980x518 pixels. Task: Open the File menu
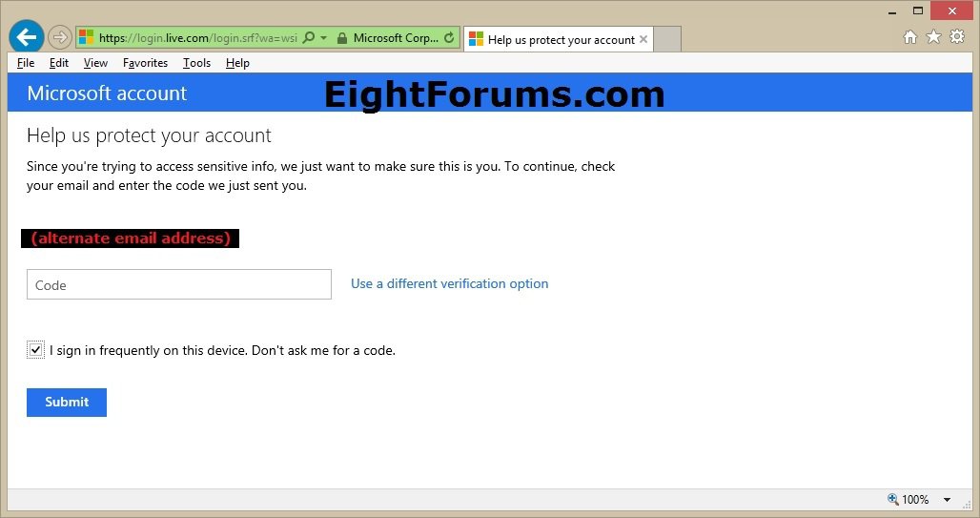(x=26, y=63)
